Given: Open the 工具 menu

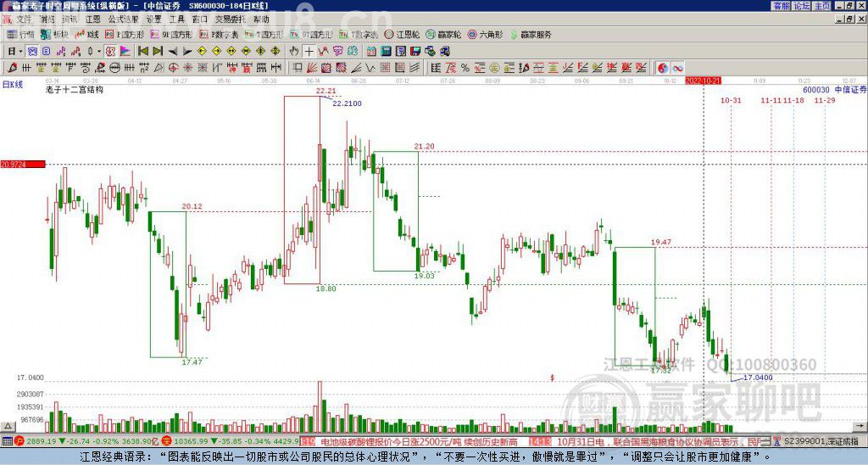Looking at the screenshot, I should pos(176,20).
